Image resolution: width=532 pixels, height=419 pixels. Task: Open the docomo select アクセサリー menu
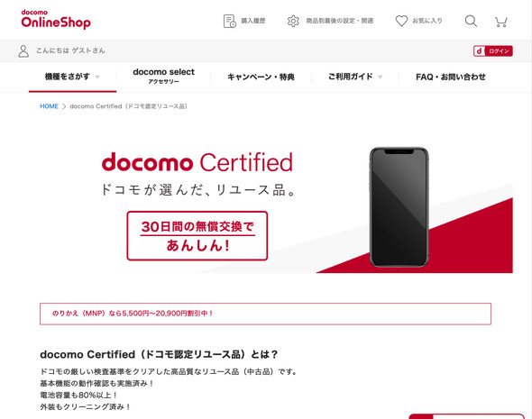(163, 77)
